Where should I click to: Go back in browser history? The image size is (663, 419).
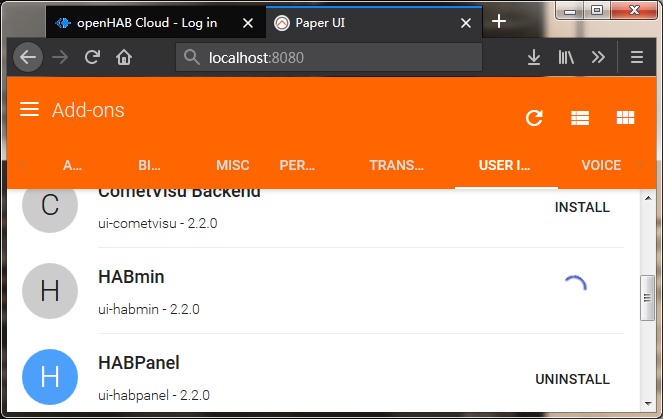tap(28, 57)
